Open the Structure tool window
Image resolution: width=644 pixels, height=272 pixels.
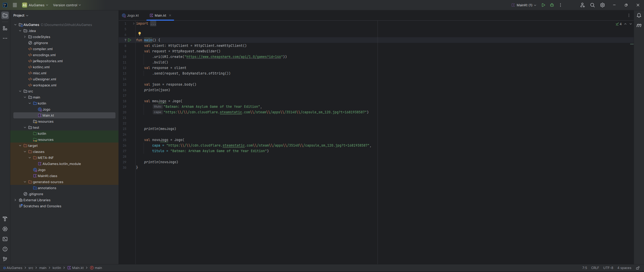point(5,28)
